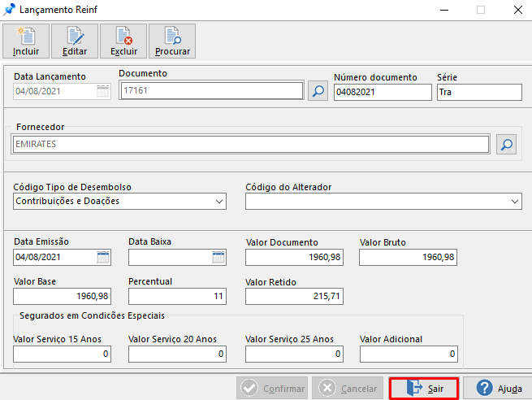The height and width of the screenshot is (400, 532).
Task: Click the Valor Serviço 25 Anos field
Action: click(x=294, y=354)
